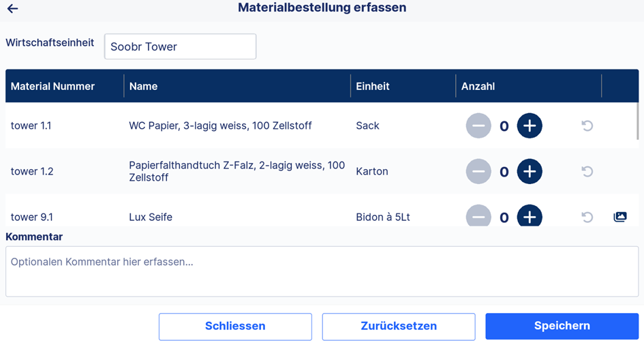Viewport: 644px width, 345px height.
Task: Focus the optional Kommentar text box
Action: click(322, 271)
